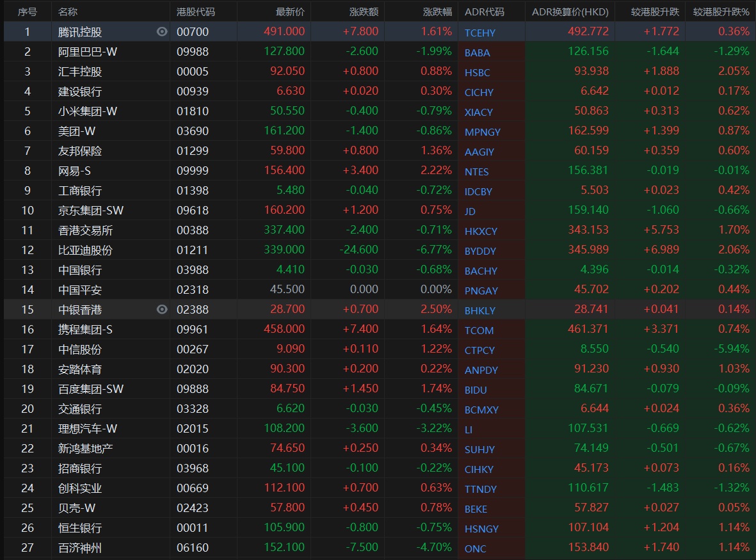
Task: Toggle the eye icon in the 中银香港 row
Action: [x=162, y=309]
